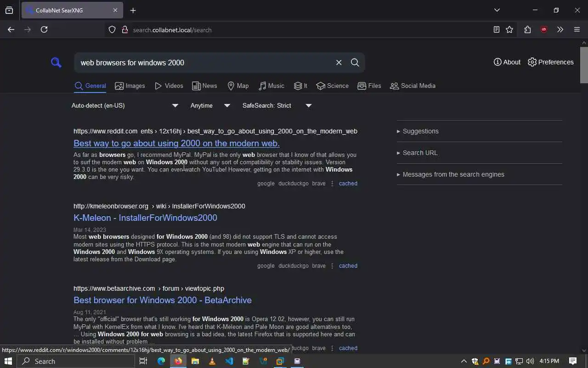Viewport: 588px width, 368px height.
Task: Click the page vertical scrollbar thumb
Action: 584,64
